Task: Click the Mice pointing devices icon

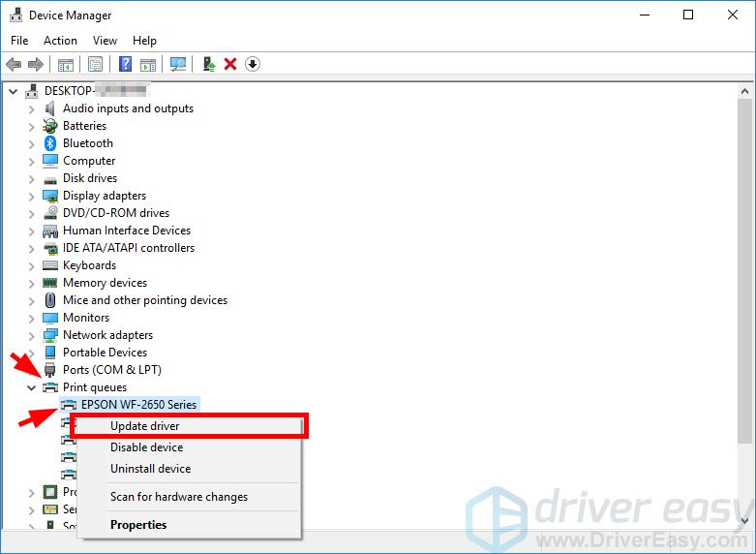Action: [x=50, y=300]
